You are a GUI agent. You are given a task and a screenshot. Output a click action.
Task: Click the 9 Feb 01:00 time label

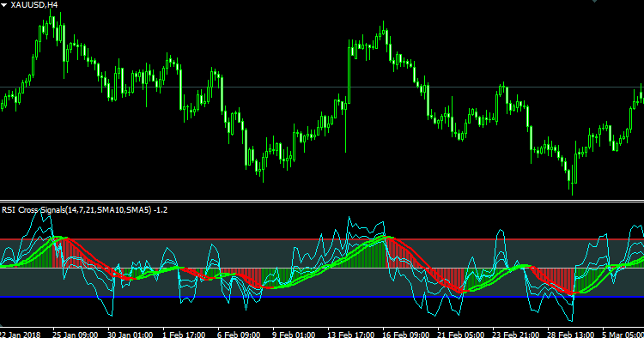coord(294,335)
